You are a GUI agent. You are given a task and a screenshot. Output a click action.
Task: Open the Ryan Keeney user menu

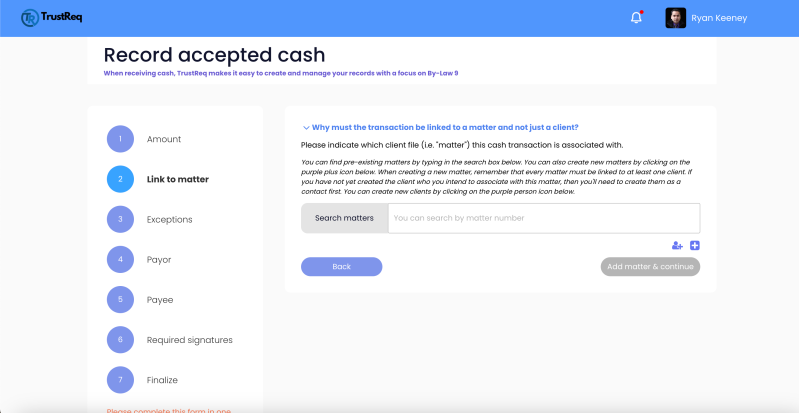point(722,18)
